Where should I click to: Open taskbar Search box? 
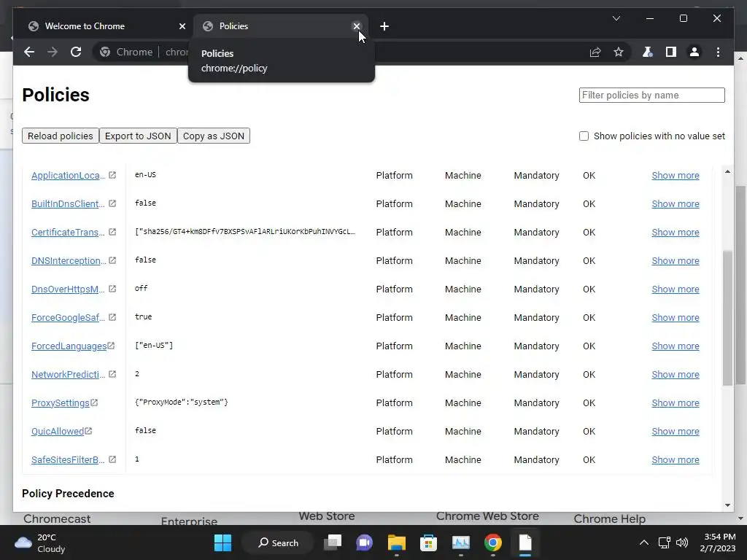coord(278,542)
